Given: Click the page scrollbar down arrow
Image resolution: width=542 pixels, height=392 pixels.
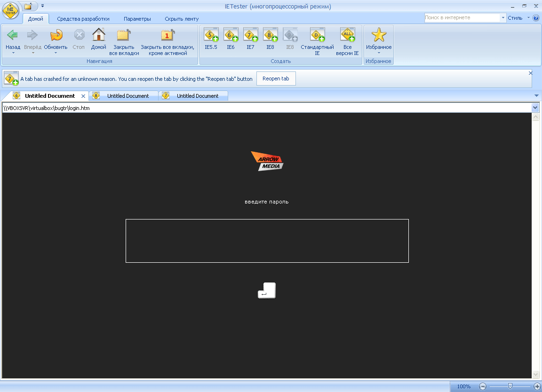Looking at the screenshot, I should tap(535, 375).
